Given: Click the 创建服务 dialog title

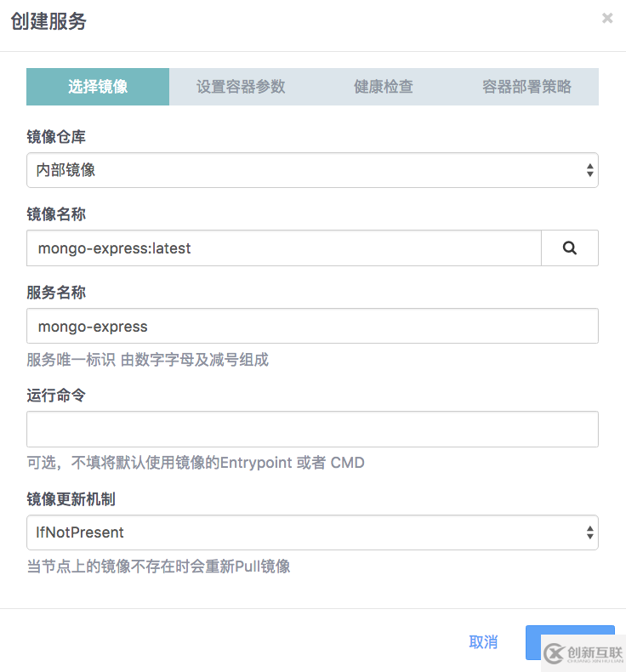Looking at the screenshot, I should [48, 21].
